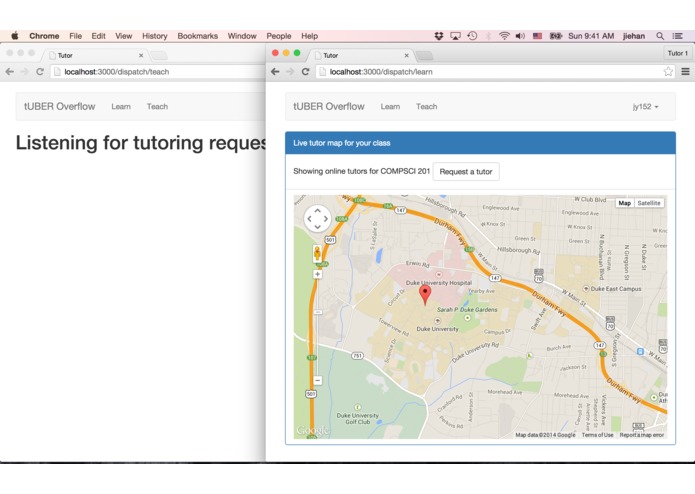
Task: Click Terms of Use map link
Action: point(597,435)
